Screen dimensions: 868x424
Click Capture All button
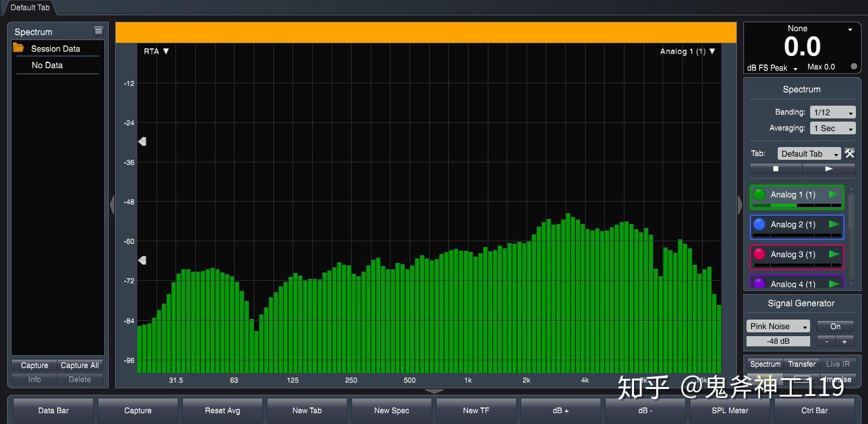pos(79,365)
